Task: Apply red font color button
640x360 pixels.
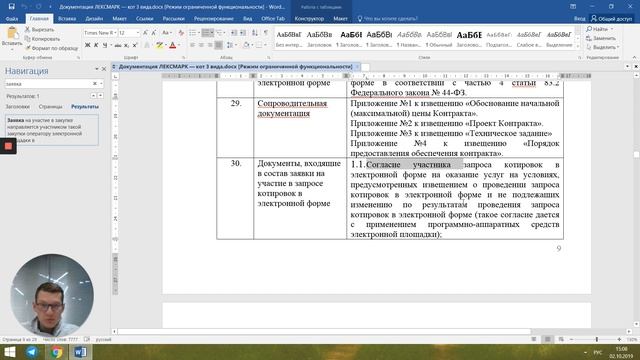Action: [173, 45]
